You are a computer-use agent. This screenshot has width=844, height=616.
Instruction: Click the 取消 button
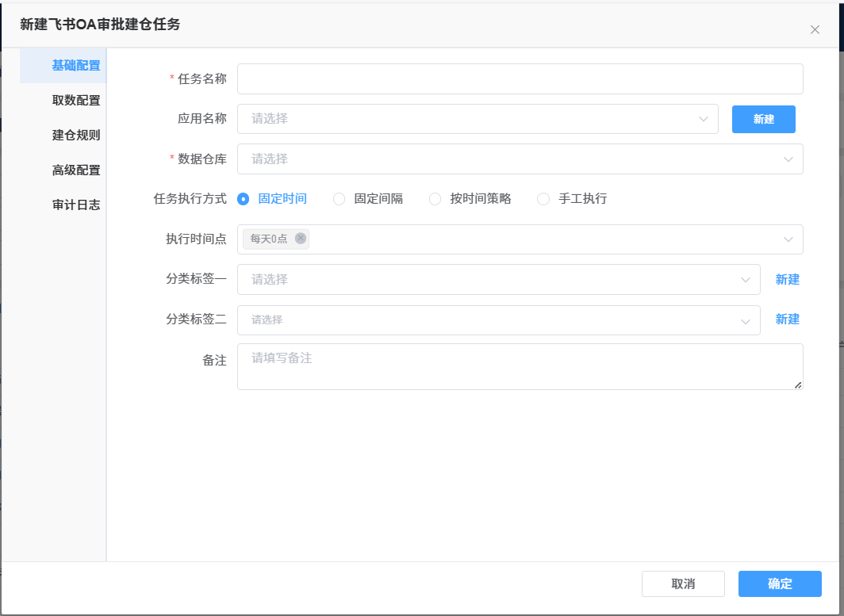(x=683, y=584)
